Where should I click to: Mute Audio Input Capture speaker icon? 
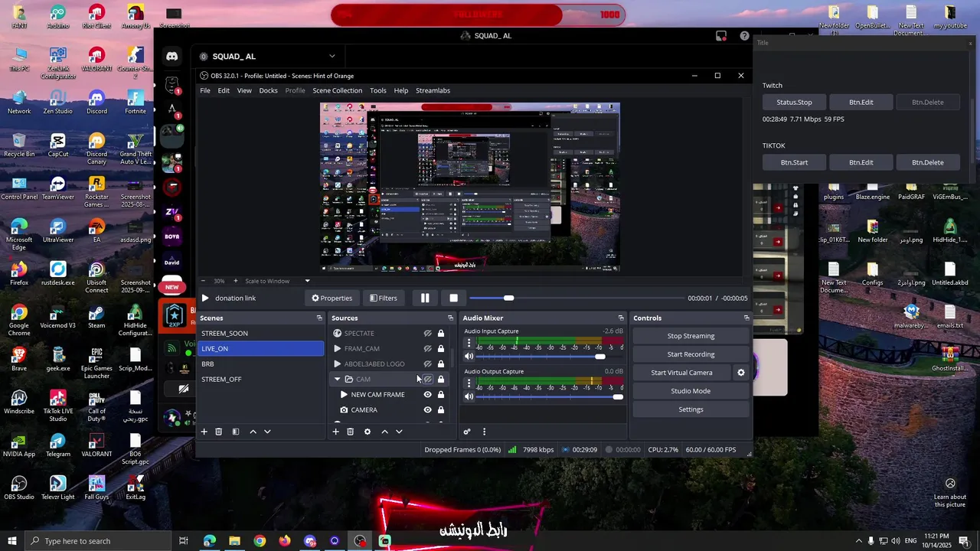(x=469, y=357)
